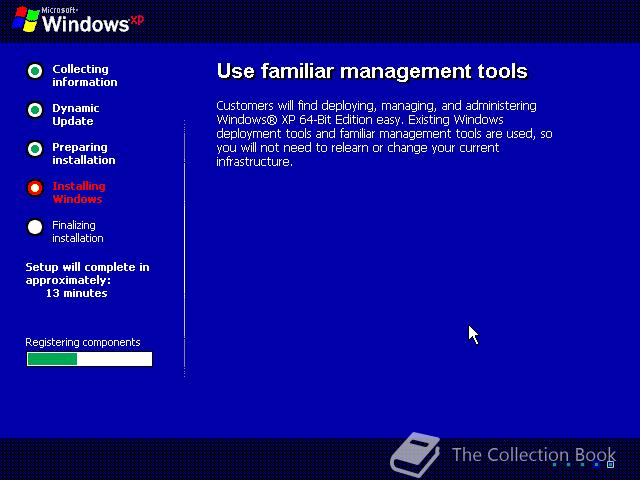
Task: Click the Preparing installation label
Action: tap(84, 153)
